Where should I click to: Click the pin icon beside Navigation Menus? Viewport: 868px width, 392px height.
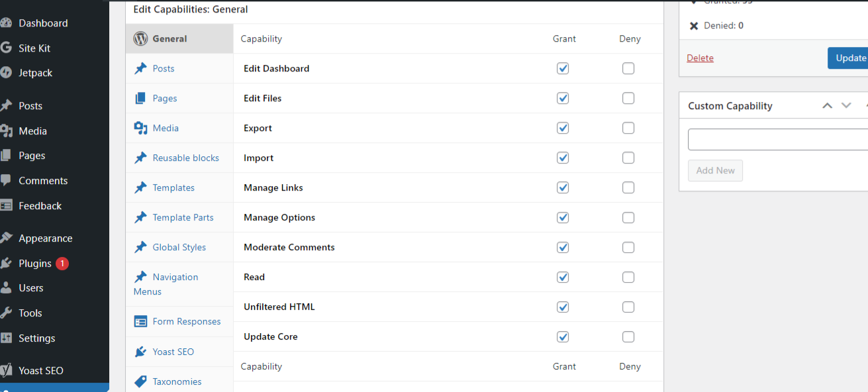coord(140,277)
